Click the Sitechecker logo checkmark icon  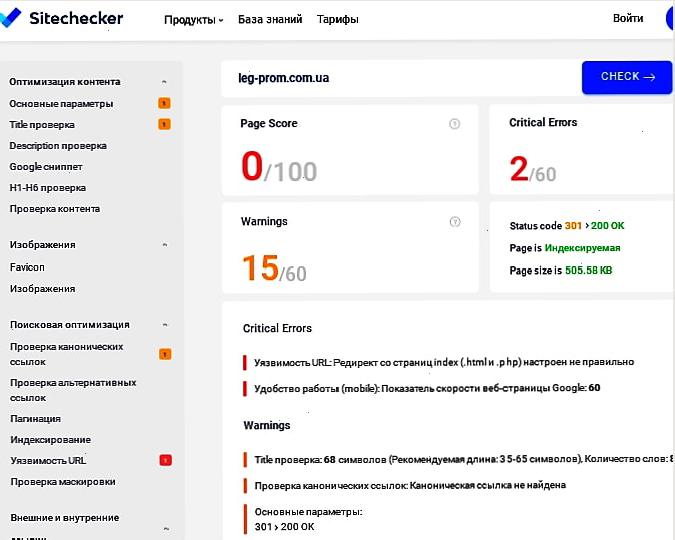9,18
